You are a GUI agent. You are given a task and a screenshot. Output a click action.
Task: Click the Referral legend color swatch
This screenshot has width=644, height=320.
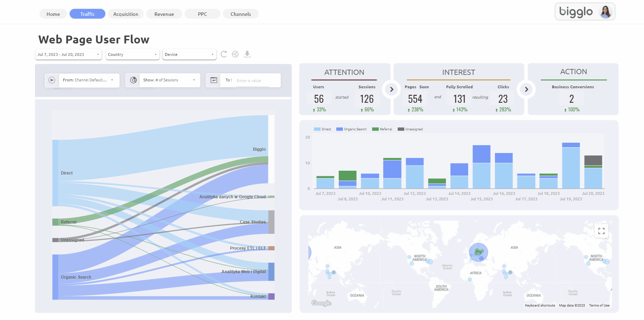click(376, 129)
